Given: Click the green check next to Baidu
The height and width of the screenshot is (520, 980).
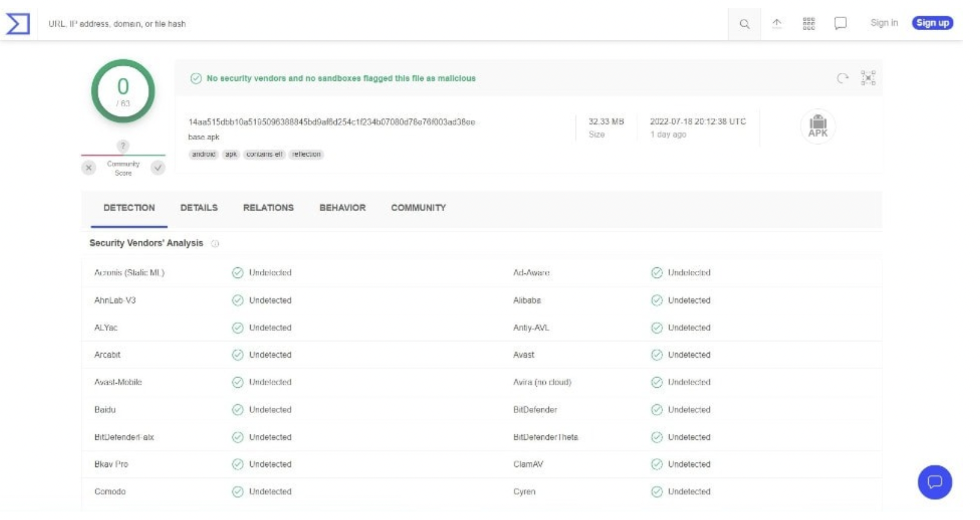Looking at the screenshot, I should pyautogui.click(x=237, y=410).
